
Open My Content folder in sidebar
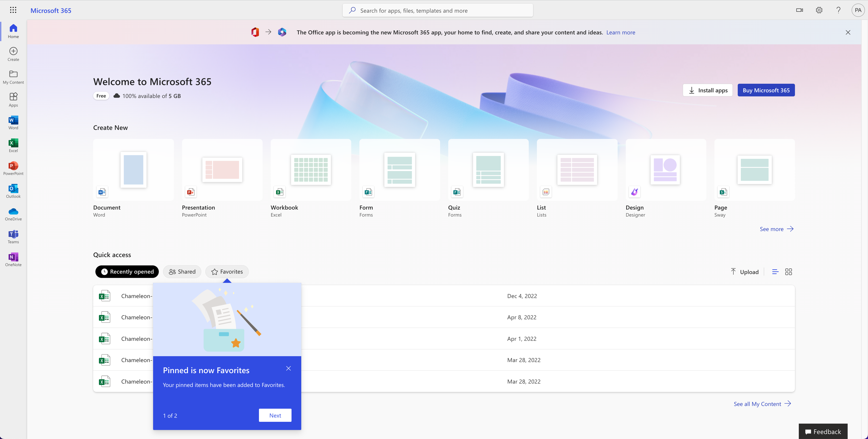click(x=13, y=77)
